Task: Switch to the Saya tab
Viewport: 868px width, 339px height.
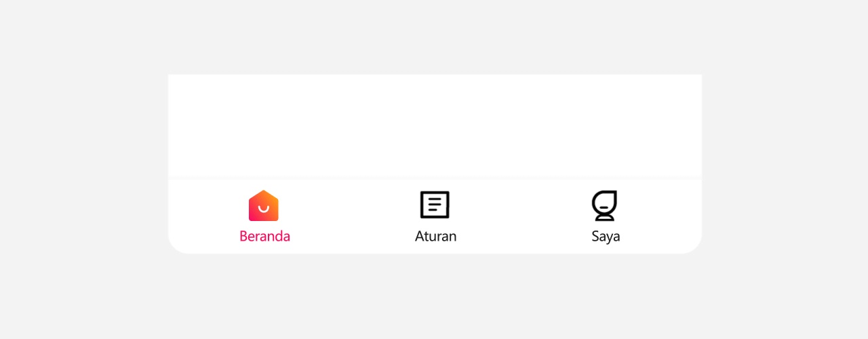Action: (x=606, y=217)
